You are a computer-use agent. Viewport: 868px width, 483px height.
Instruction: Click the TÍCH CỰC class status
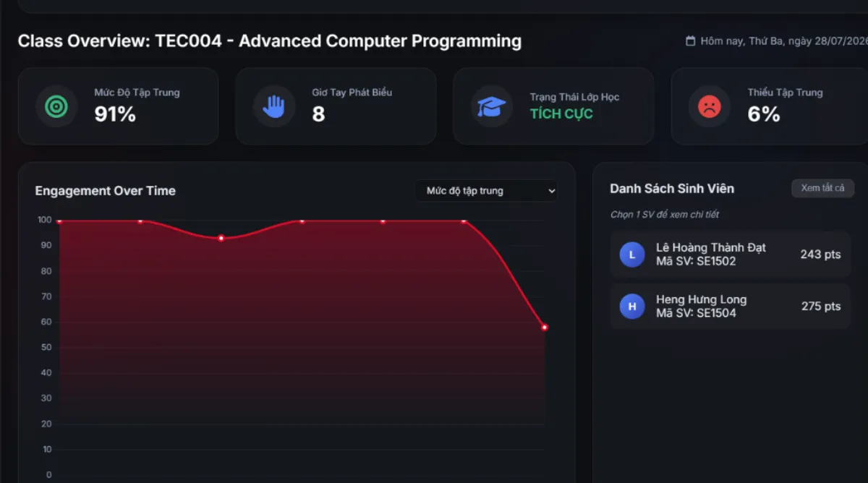[561, 114]
